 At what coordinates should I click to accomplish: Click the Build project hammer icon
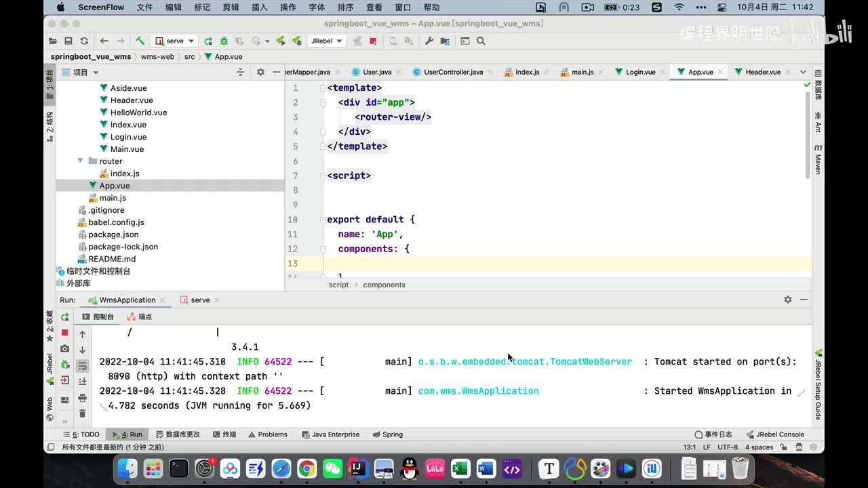pyautogui.click(x=140, y=41)
